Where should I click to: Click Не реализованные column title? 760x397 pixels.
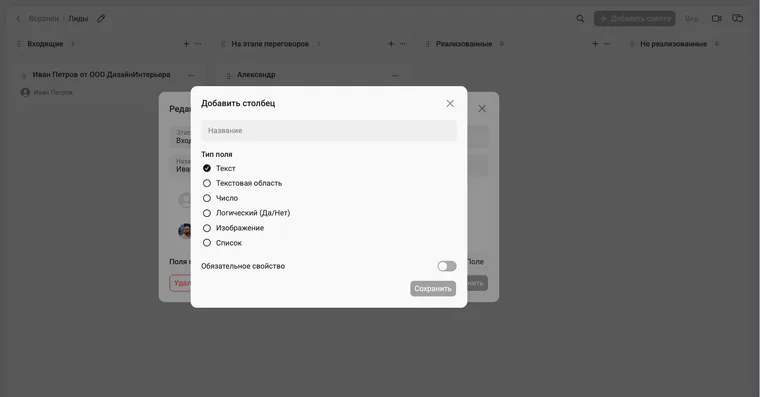point(673,44)
